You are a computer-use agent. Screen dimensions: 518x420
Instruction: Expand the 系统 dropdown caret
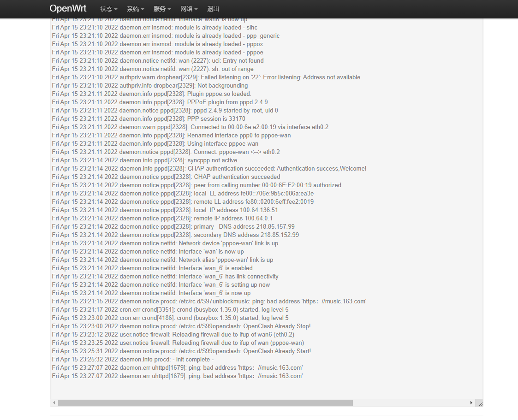[x=143, y=9]
